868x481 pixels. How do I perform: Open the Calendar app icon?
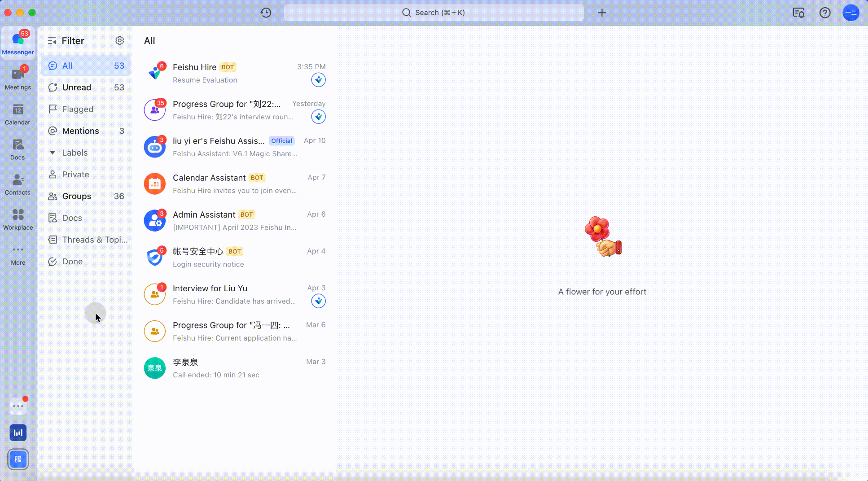click(18, 114)
